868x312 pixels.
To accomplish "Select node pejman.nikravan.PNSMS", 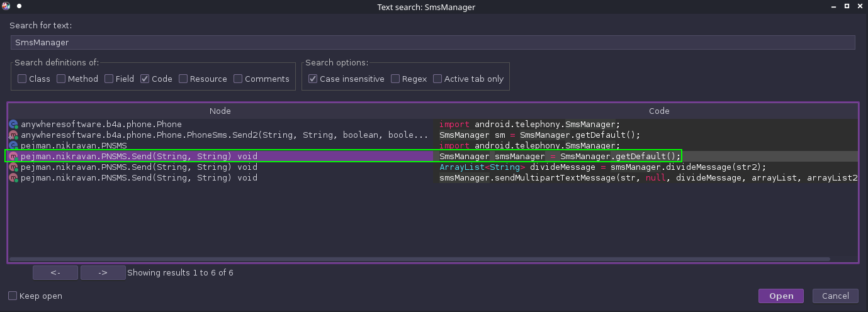I will 74,146.
